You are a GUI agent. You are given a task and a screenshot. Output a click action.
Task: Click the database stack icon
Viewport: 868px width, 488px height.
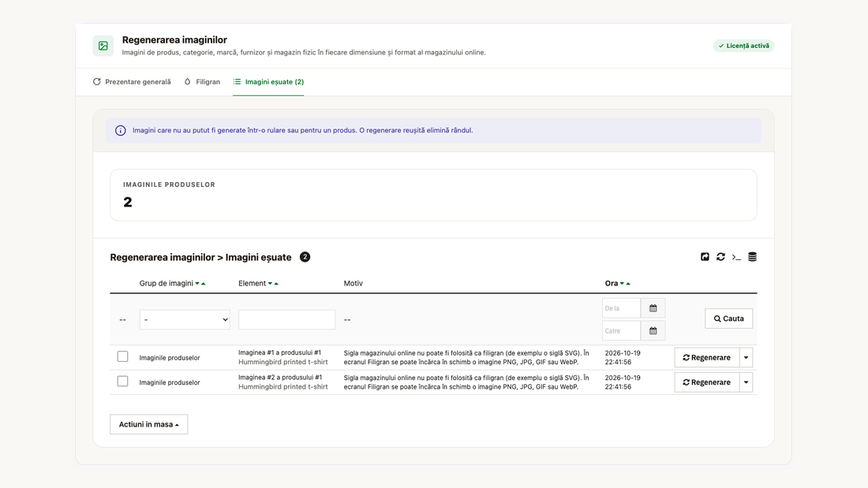click(752, 257)
